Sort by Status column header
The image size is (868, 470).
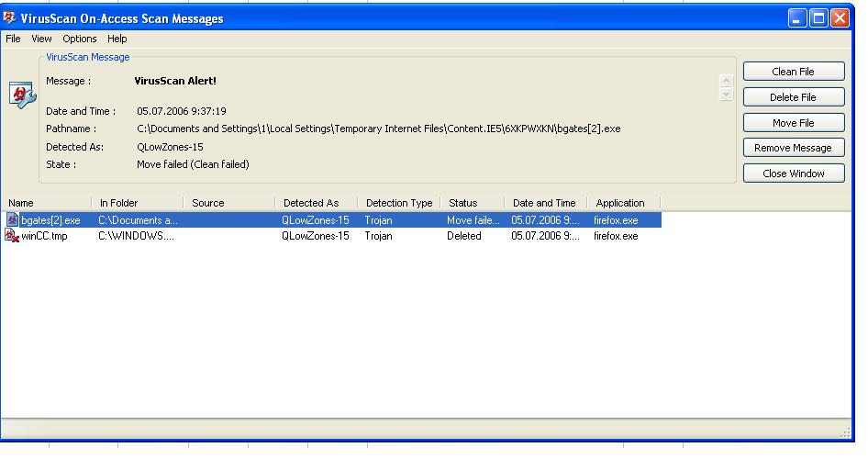tap(473, 203)
